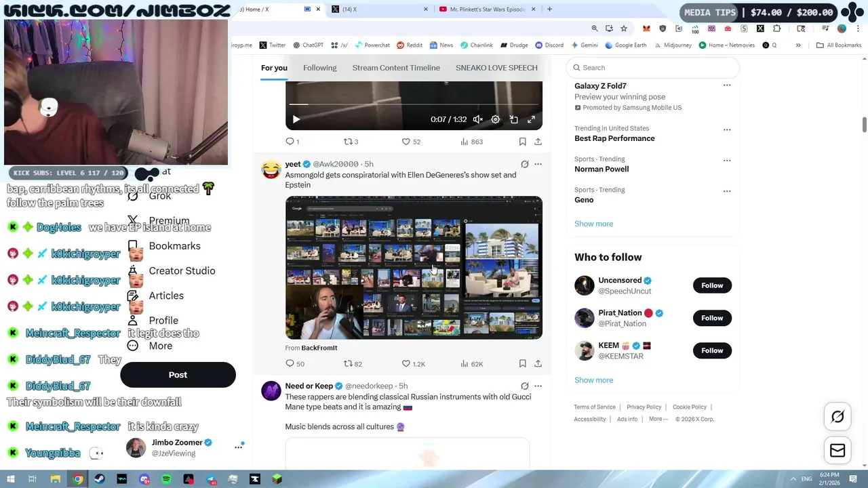Bookmark this page with star icon

click(624, 28)
